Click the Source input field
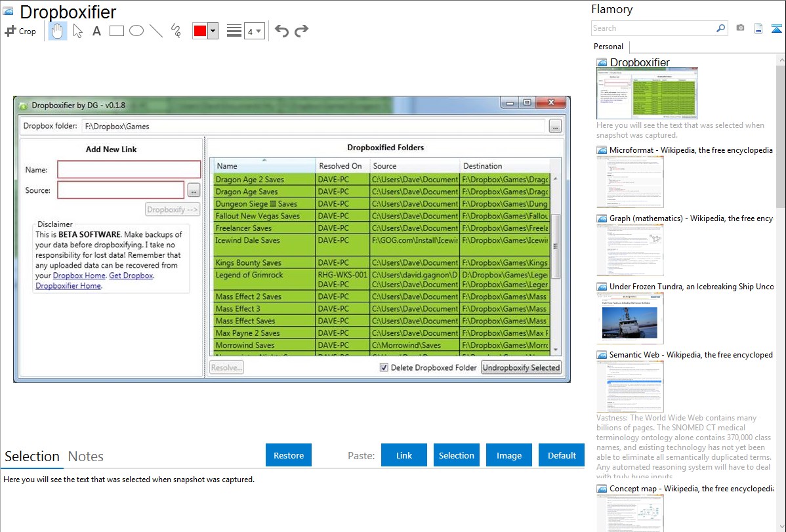Image resolution: width=786 pixels, height=532 pixels. (x=121, y=190)
